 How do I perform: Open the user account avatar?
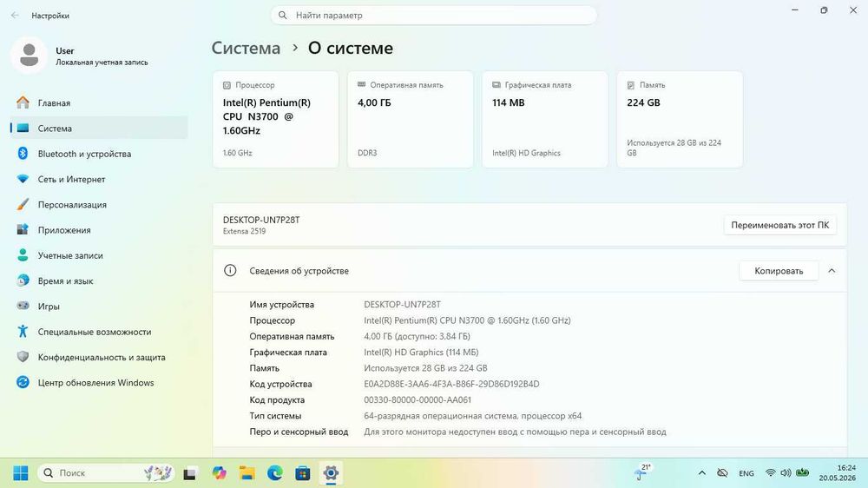click(x=29, y=56)
